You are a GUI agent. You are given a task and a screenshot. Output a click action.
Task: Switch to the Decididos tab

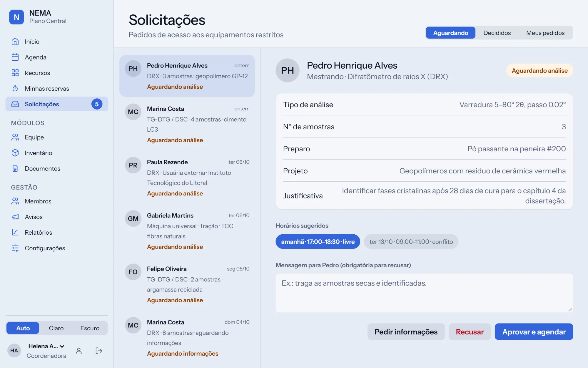(x=497, y=33)
